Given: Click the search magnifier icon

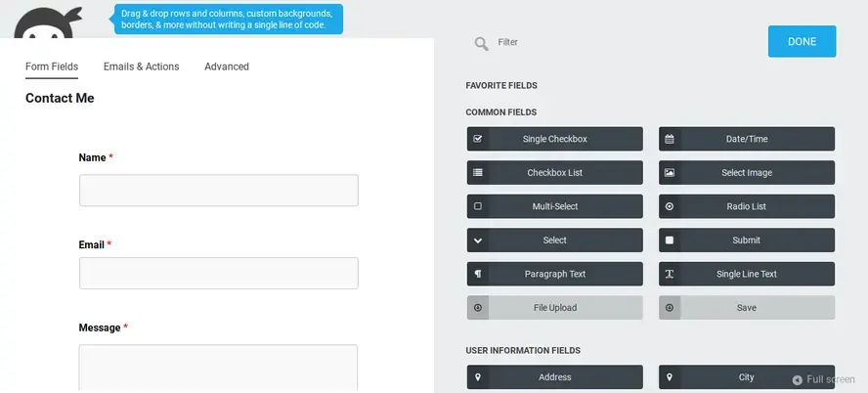Looking at the screenshot, I should [481, 43].
